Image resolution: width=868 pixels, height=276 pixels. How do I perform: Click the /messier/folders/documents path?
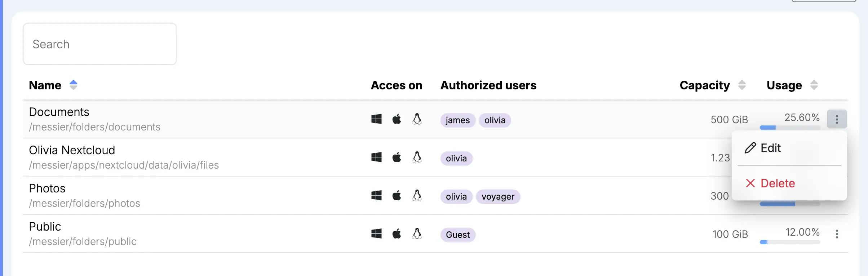(95, 127)
